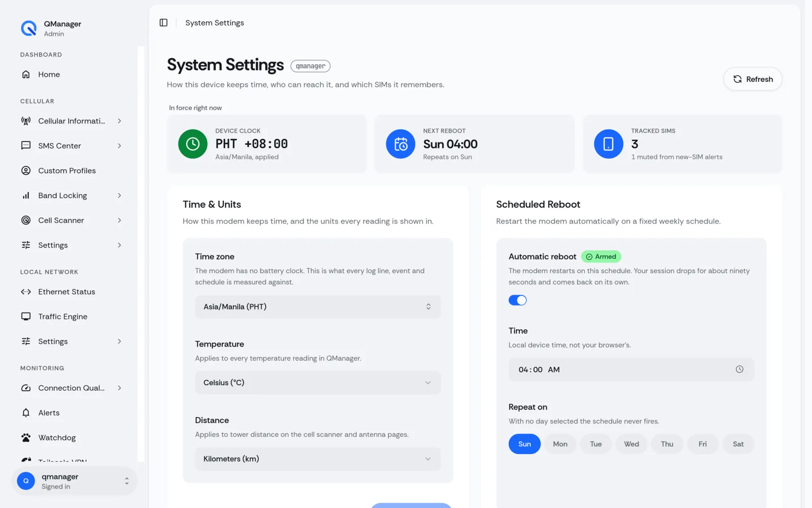
Task: Open the time picker clock icon
Action: (739, 370)
